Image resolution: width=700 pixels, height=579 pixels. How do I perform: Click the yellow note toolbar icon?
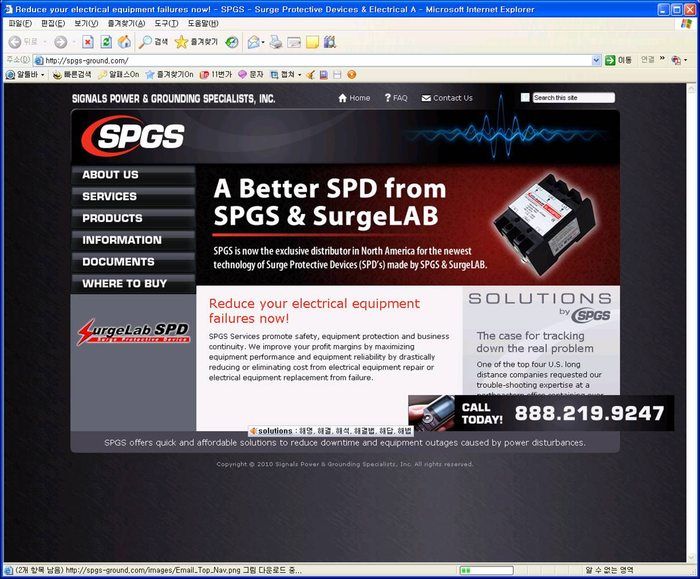(312, 42)
